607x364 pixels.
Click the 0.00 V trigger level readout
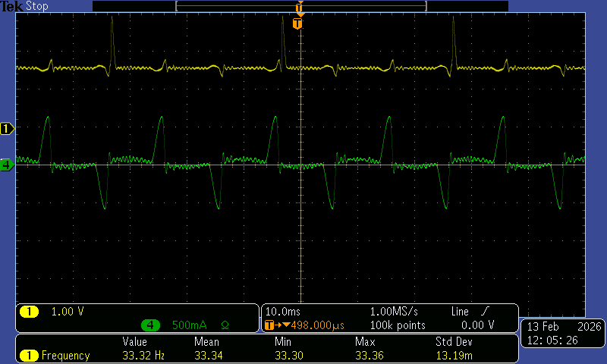pos(478,325)
